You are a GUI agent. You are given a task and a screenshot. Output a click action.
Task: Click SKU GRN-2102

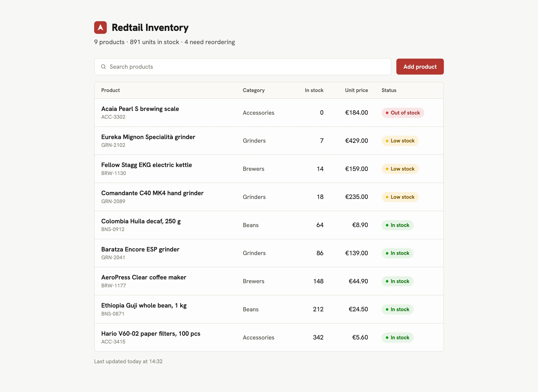(x=113, y=145)
